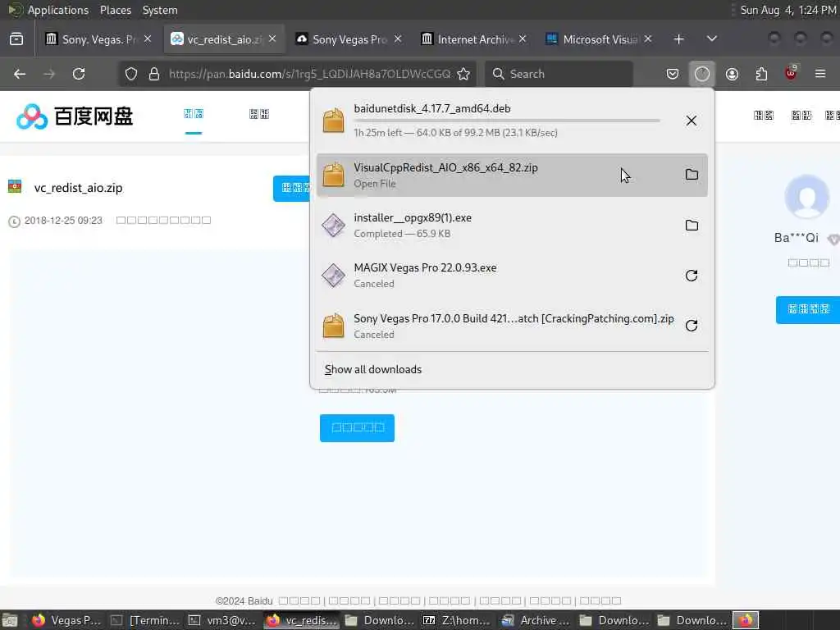Open the System menu
Image resolution: width=840 pixels, height=630 pixels.
point(160,10)
